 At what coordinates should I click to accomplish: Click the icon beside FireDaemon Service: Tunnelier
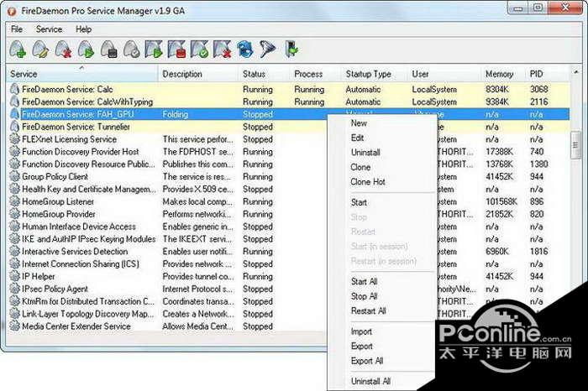click(14, 127)
